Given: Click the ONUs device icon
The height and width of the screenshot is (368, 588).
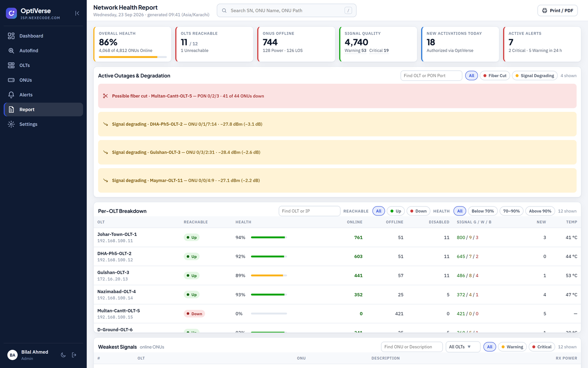Looking at the screenshot, I should click(11, 80).
